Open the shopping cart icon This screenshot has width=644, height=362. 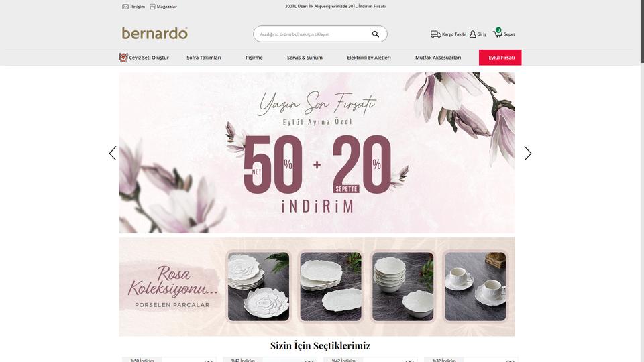pos(498,33)
